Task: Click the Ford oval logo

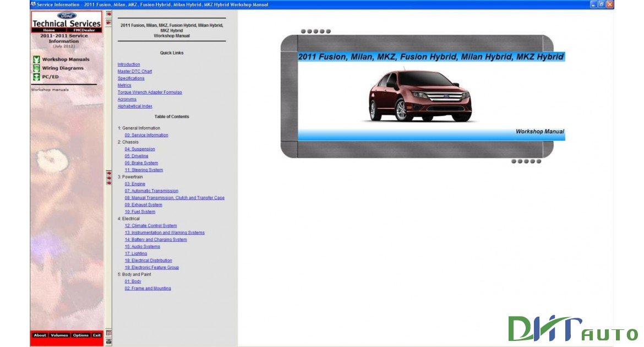Action: point(66,17)
